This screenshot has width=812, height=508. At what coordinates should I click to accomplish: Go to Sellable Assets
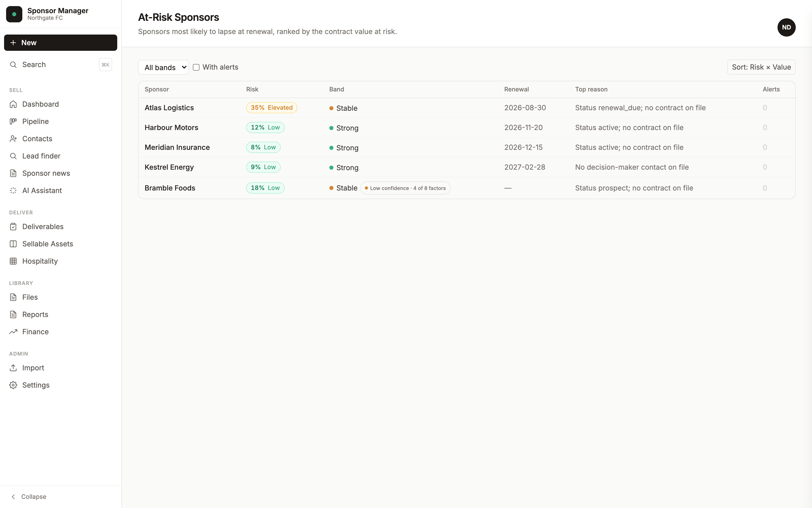pyautogui.click(x=61, y=244)
